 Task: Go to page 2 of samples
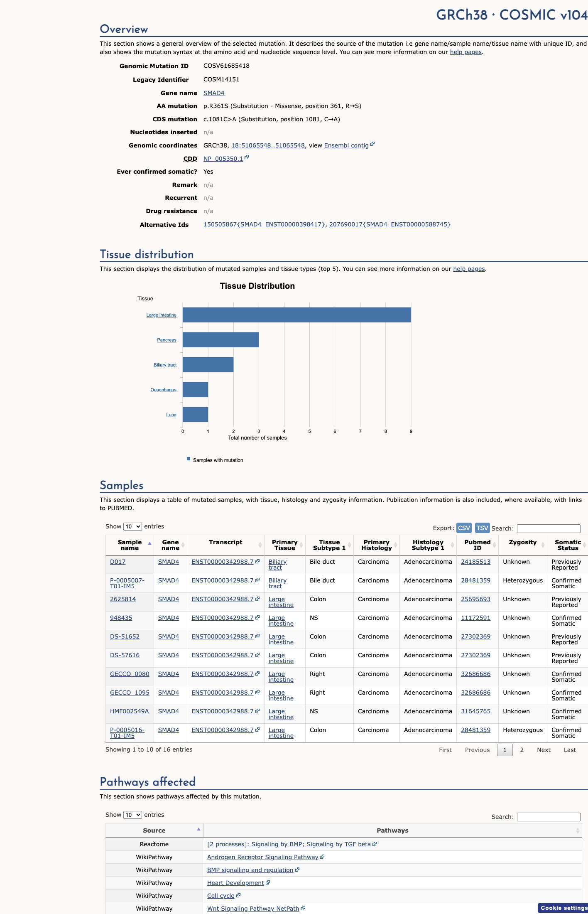[522, 750]
